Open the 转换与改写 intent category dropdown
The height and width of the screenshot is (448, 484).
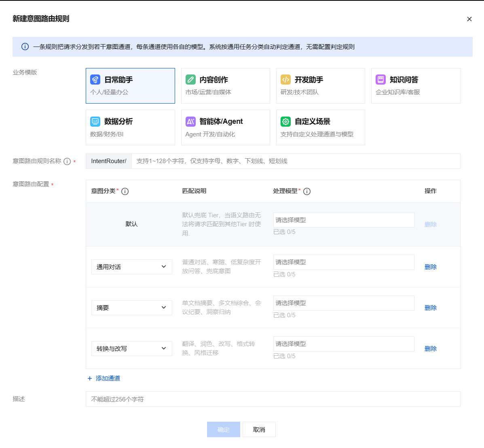click(132, 348)
